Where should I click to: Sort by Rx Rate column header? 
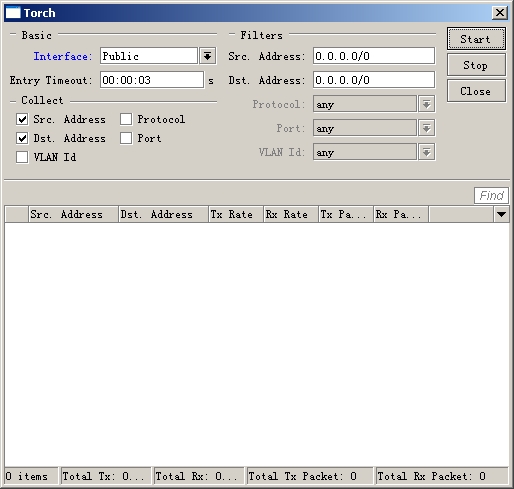click(291, 214)
